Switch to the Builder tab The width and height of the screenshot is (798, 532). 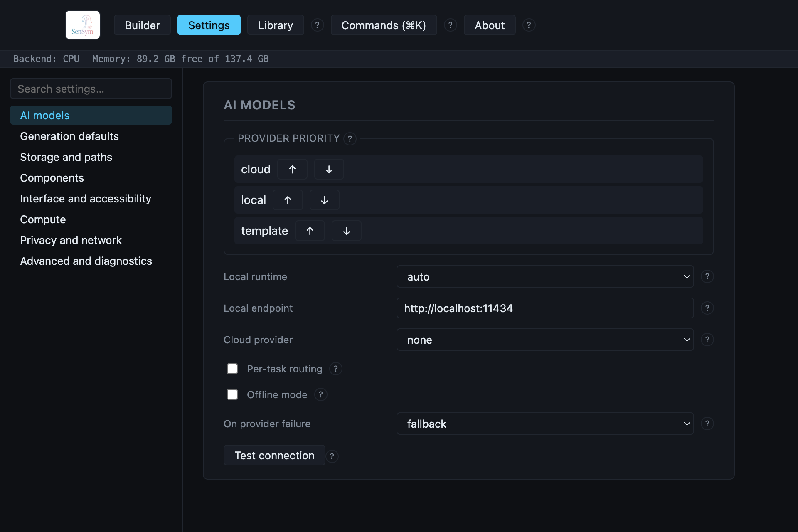click(142, 25)
